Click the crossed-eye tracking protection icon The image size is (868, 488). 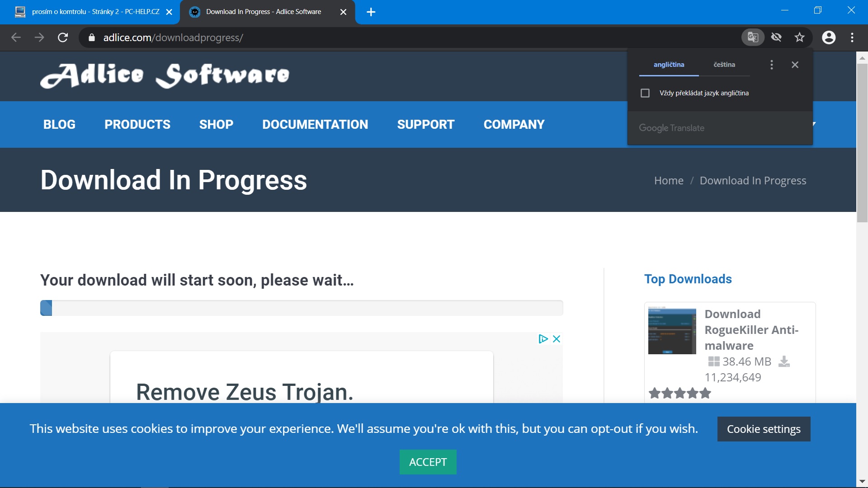click(x=776, y=37)
